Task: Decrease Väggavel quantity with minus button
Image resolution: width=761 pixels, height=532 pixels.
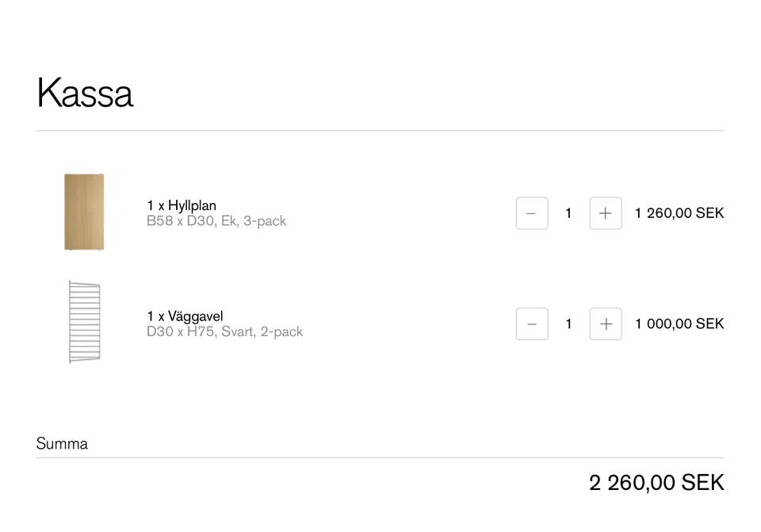Action: (531, 323)
